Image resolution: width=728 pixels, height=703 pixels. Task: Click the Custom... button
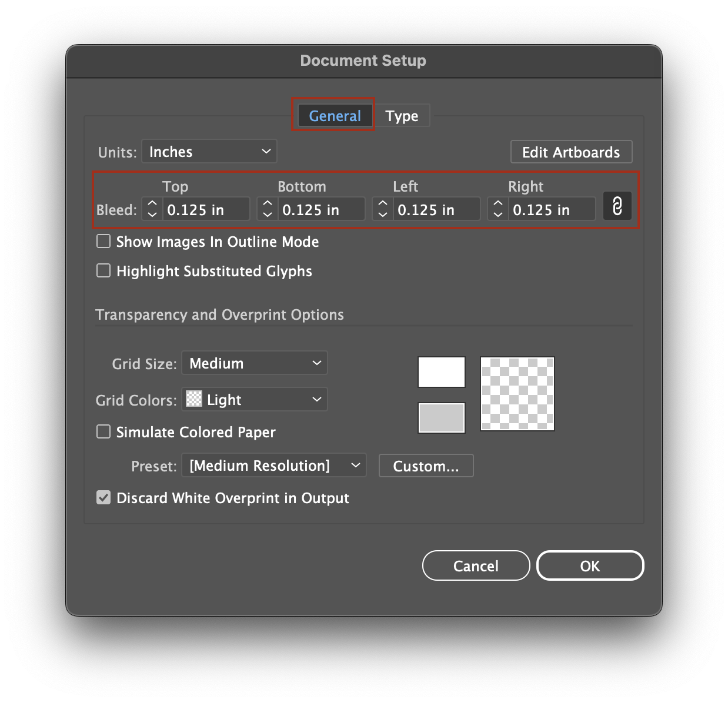click(x=426, y=466)
